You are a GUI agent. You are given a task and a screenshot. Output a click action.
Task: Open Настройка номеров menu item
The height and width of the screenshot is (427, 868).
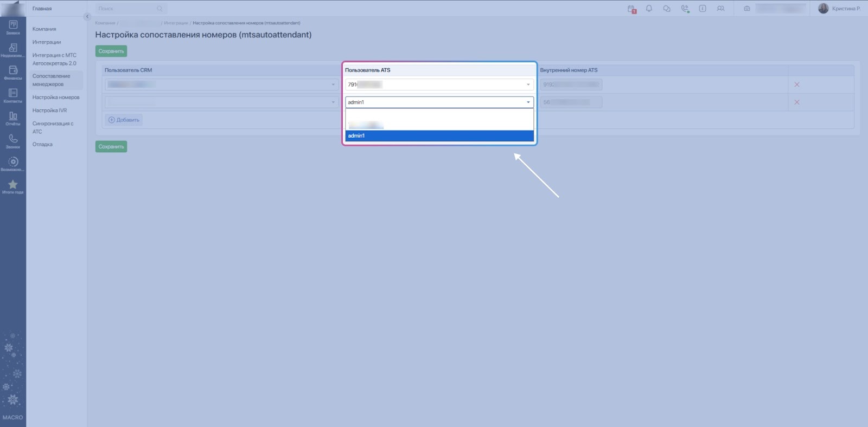pyautogui.click(x=56, y=98)
